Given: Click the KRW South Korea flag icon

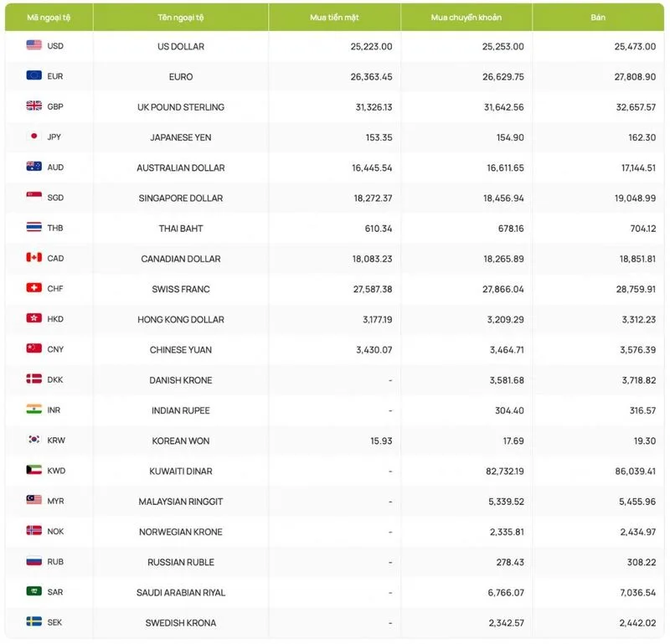Looking at the screenshot, I should pyautogui.click(x=33, y=440).
